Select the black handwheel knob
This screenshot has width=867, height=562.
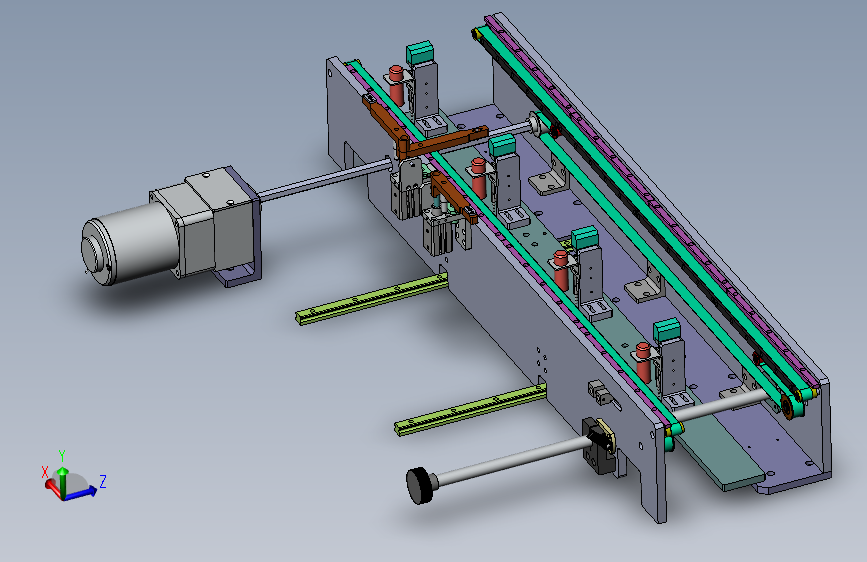point(420,485)
